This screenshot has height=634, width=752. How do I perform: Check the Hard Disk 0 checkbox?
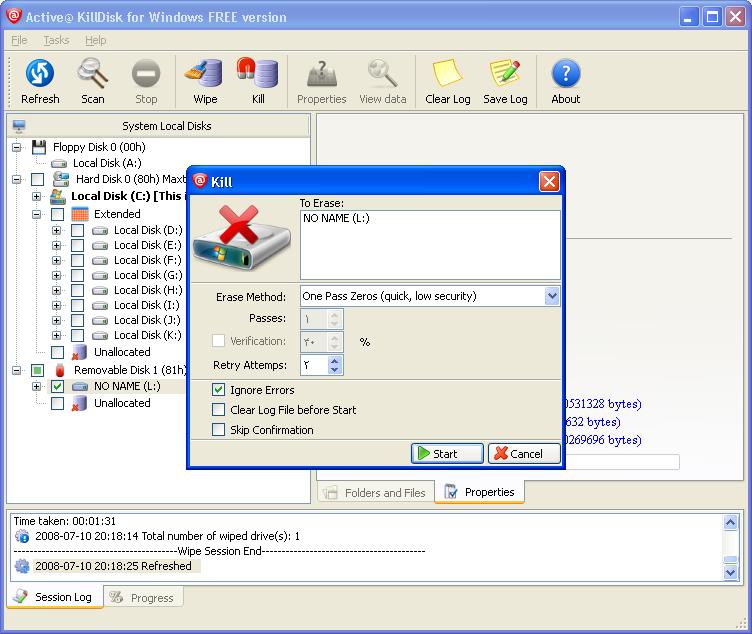coord(37,179)
